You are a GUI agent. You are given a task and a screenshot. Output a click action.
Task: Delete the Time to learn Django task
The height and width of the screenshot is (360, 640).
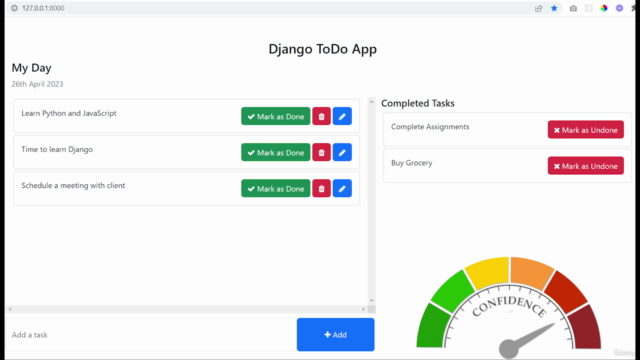pos(321,152)
